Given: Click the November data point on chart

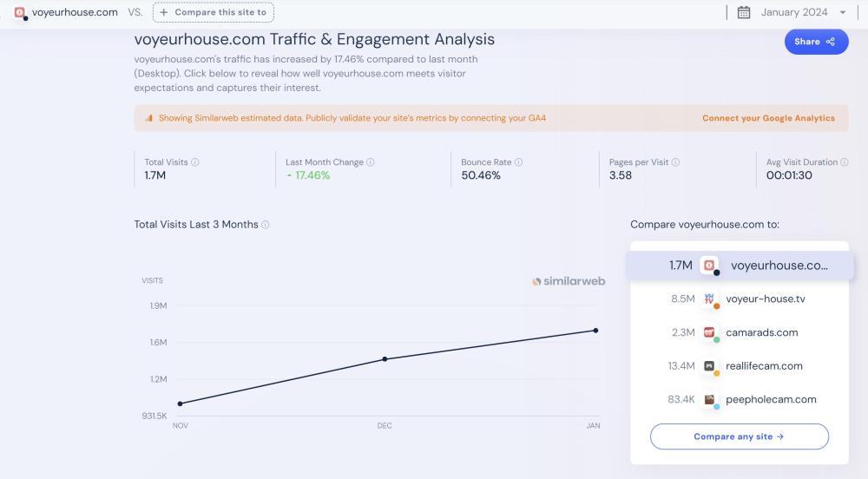Looking at the screenshot, I should 181,404.
